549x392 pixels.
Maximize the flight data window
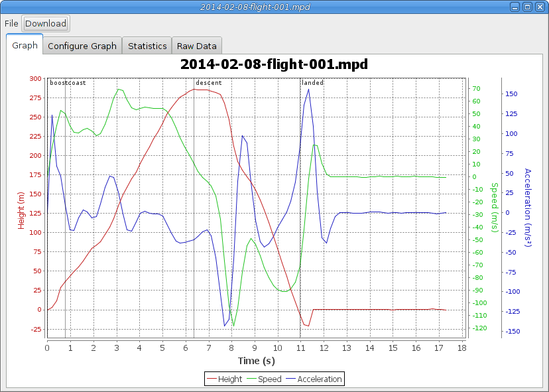pyautogui.click(x=527, y=7)
